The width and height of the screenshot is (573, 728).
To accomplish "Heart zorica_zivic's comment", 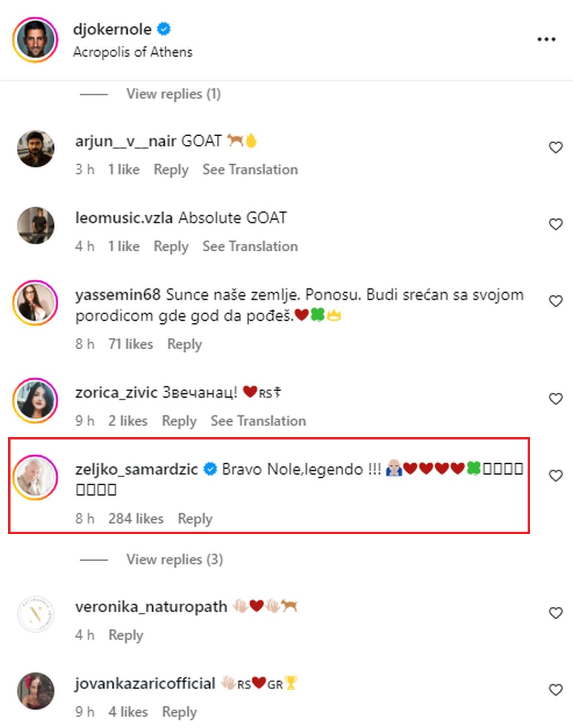I will coord(555,399).
